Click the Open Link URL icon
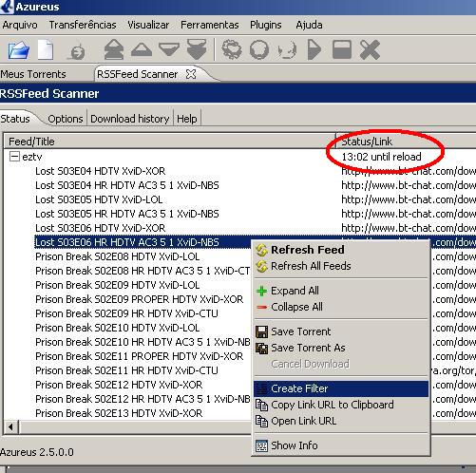Image resolution: width=476 pixels, height=473 pixels. (262, 422)
